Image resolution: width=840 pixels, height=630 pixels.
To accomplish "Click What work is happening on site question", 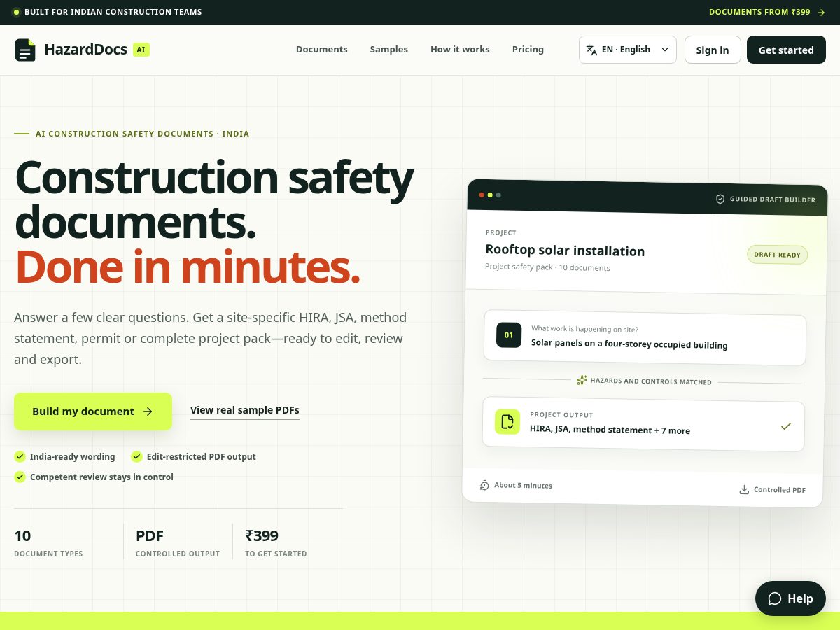I will coord(584,329).
